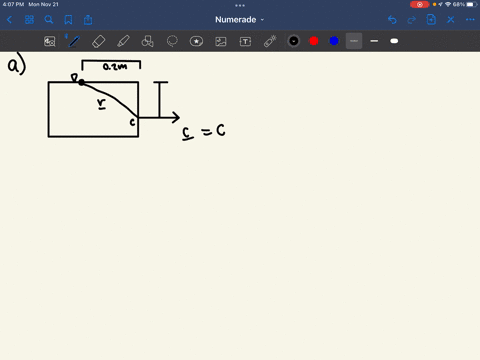Choose the blue pen color
Image resolution: width=480 pixels, height=360 pixels.
(x=334, y=41)
